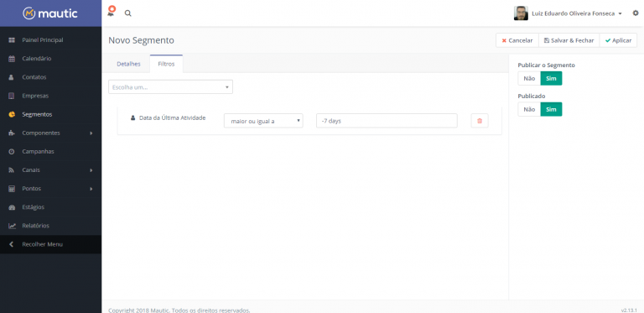Click the Aplicar button
Screen dimensions: 644x313
click(x=618, y=40)
